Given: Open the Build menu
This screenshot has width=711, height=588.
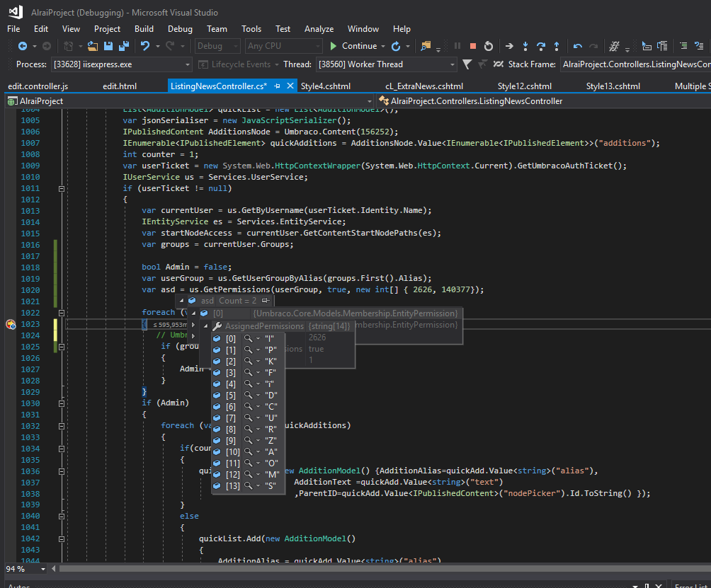Looking at the screenshot, I should point(144,29).
